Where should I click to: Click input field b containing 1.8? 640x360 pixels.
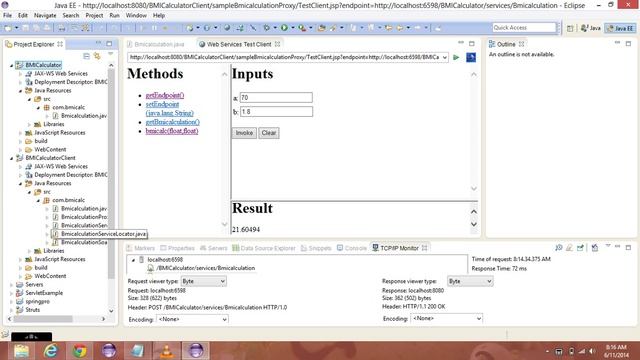[x=276, y=112]
